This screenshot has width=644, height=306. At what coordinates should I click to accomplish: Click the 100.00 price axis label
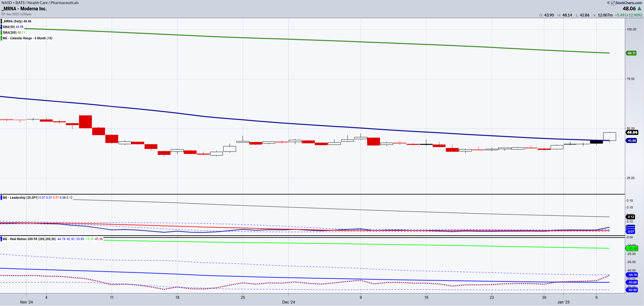point(631,29)
